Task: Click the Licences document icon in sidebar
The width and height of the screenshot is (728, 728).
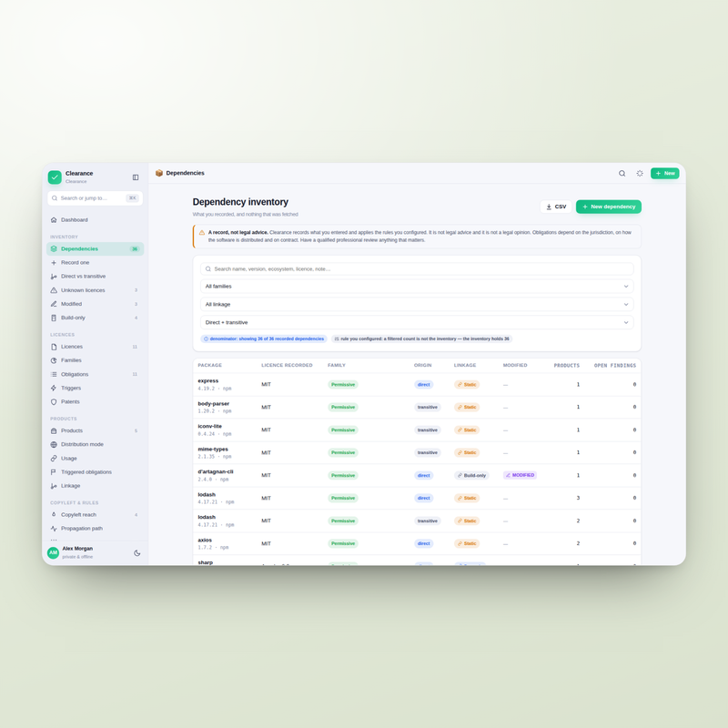Action: click(54, 347)
